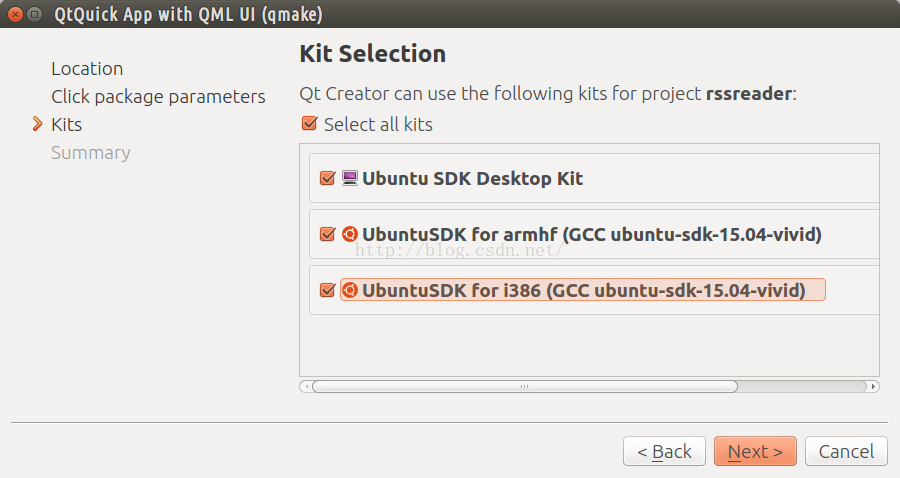Click the scrollbar left arrow

point(307,387)
